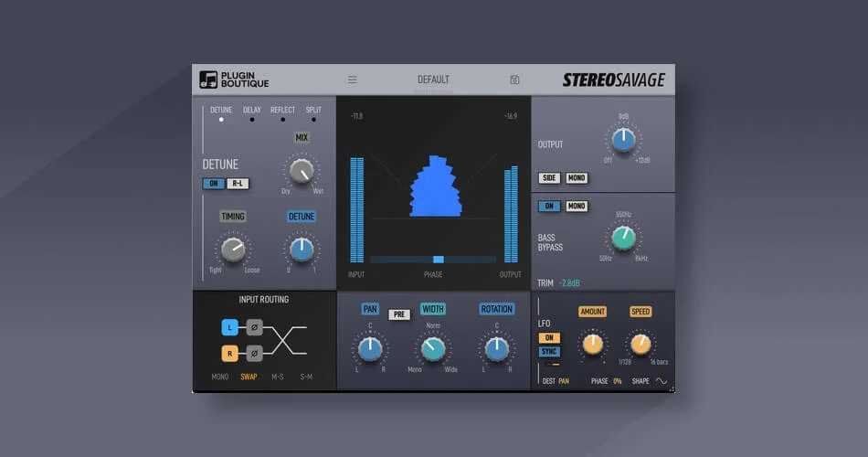Click the LFO PHASE 0% value
The image size is (868, 457).
click(x=618, y=381)
